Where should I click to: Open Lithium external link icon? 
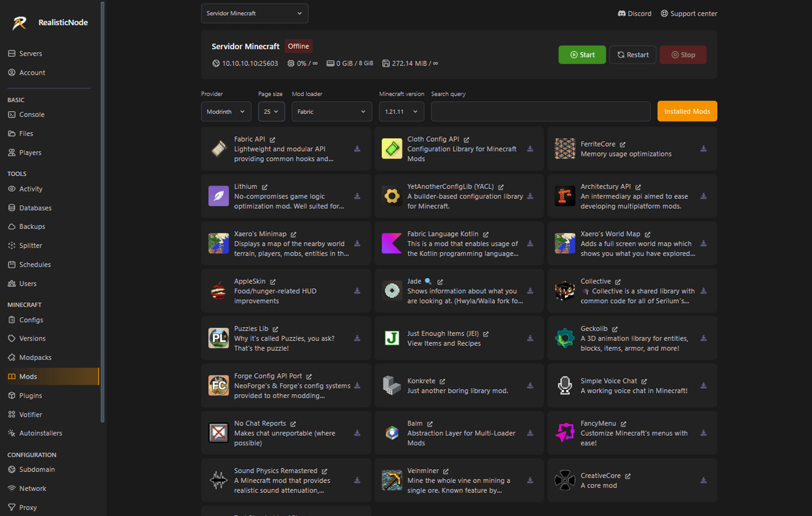click(265, 187)
